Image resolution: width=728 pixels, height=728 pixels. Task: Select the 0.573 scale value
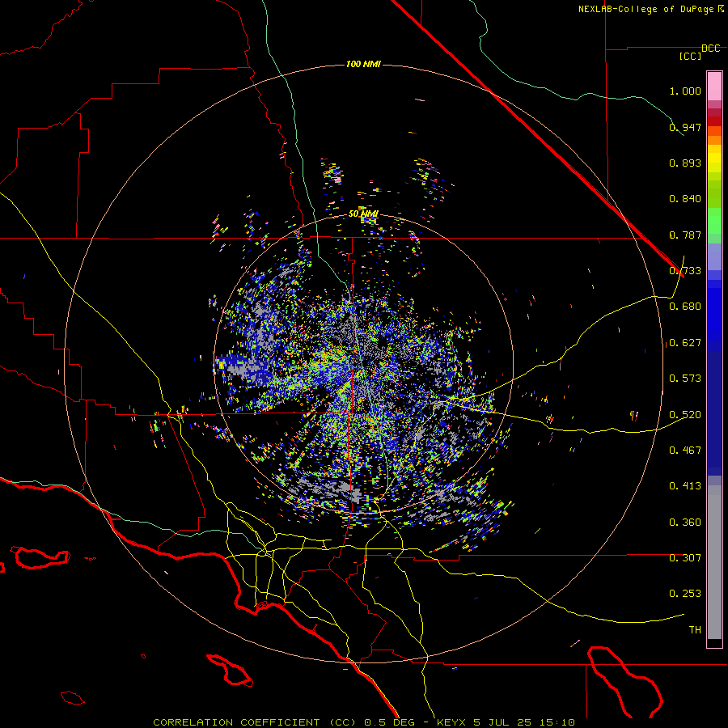685,379
